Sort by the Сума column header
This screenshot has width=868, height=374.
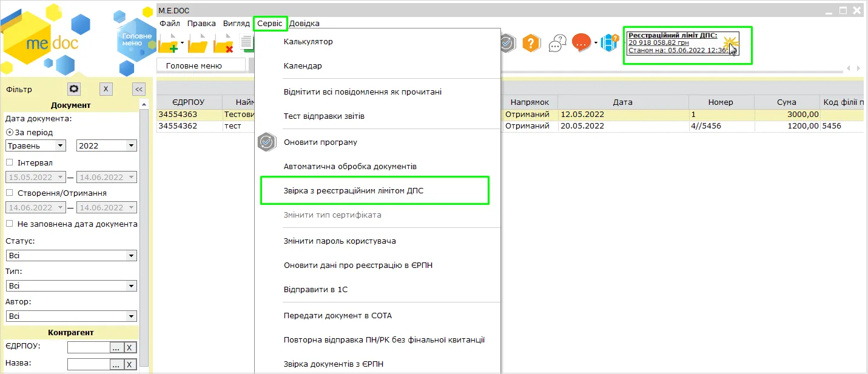(787, 102)
